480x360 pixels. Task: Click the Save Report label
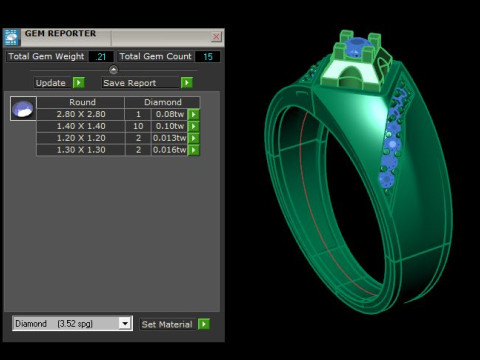coord(129,83)
